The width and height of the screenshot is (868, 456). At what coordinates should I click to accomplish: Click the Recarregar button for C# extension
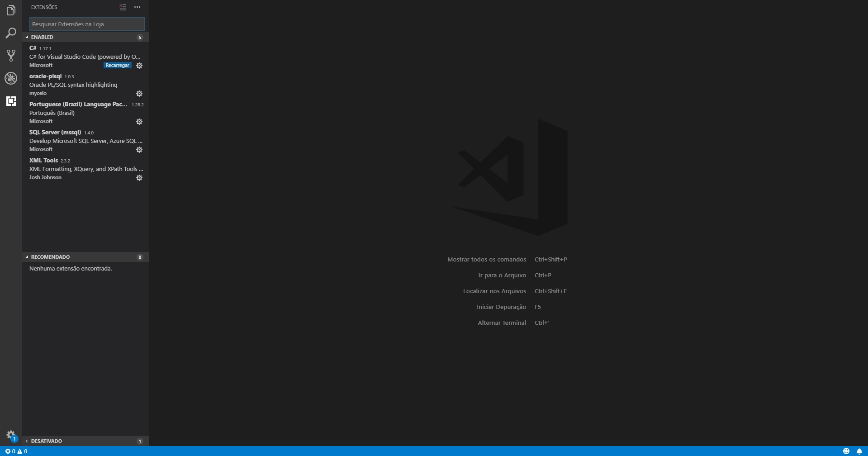point(117,66)
